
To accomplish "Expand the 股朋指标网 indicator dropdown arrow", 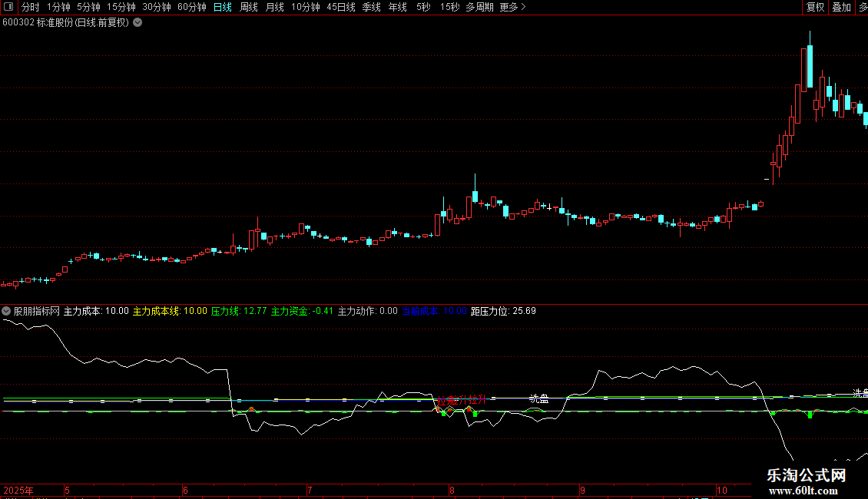I will coord(7,311).
